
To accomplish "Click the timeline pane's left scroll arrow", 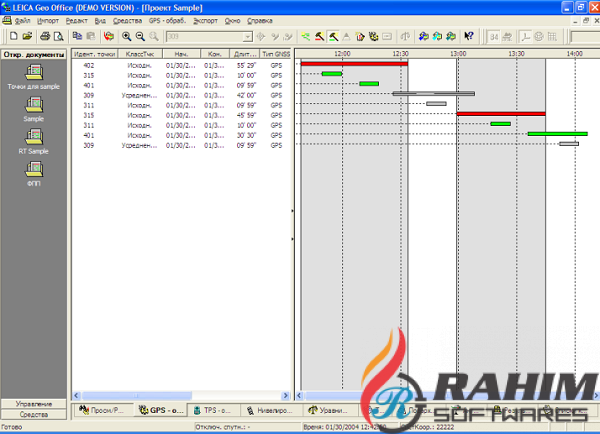I will click(x=300, y=395).
